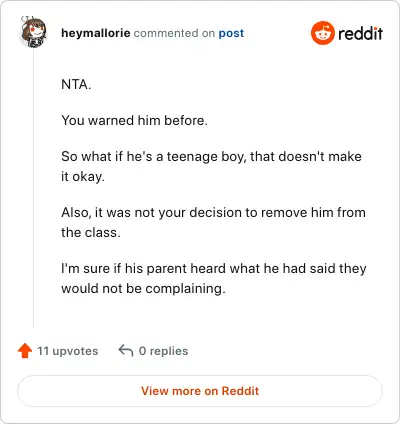Click the heymallorie avatar image
The image size is (400, 424).
click(33, 32)
